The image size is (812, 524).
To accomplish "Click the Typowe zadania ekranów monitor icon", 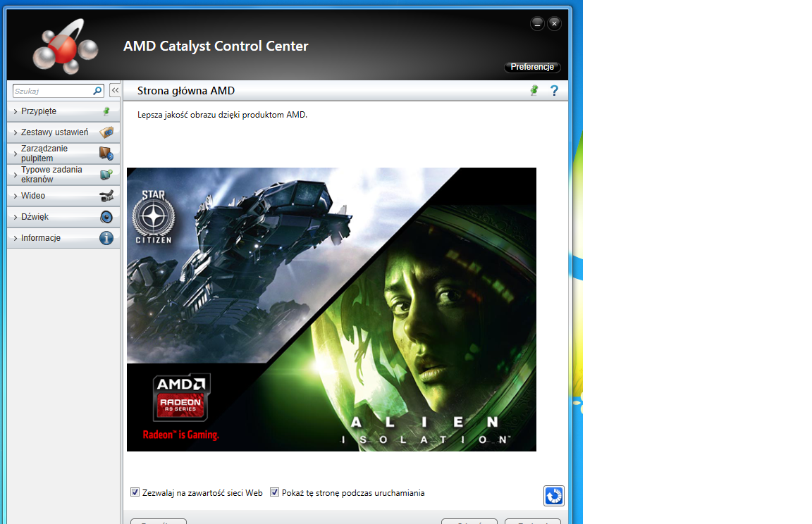I will [106, 175].
